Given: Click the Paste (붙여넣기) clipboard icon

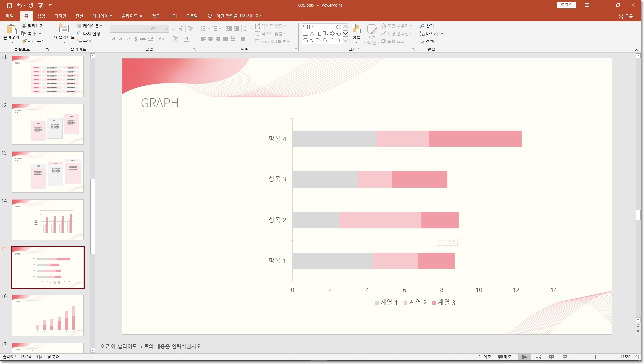Looking at the screenshot, I should click(x=11, y=29).
